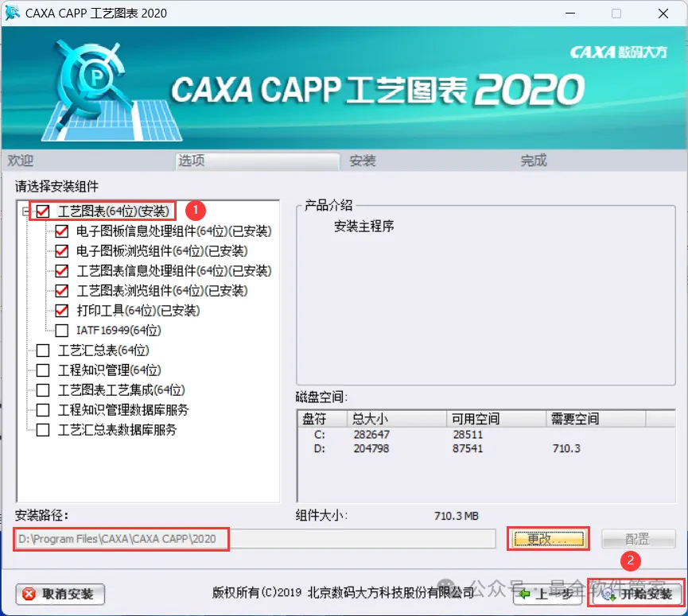Toggle 电子图板浏览组件(64位) checkbox

61,251
